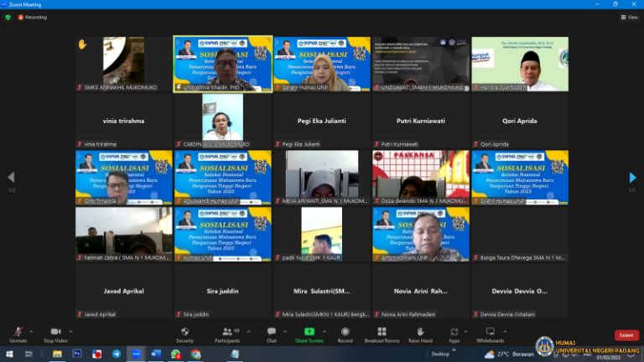This screenshot has width=644, height=362.
Task: Open the Windows Start menu
Action: pos(9,354)
